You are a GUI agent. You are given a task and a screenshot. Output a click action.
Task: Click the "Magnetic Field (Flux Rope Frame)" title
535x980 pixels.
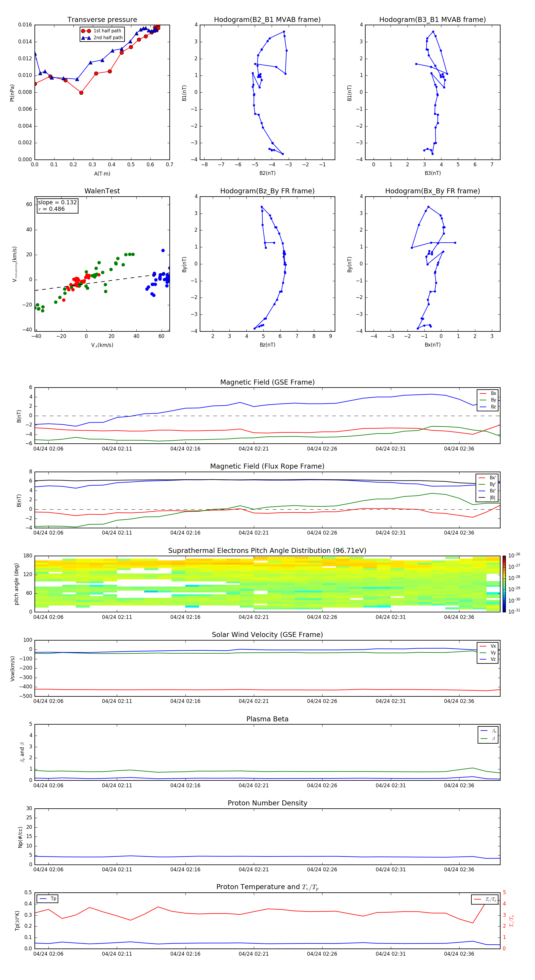coord(267,467)
